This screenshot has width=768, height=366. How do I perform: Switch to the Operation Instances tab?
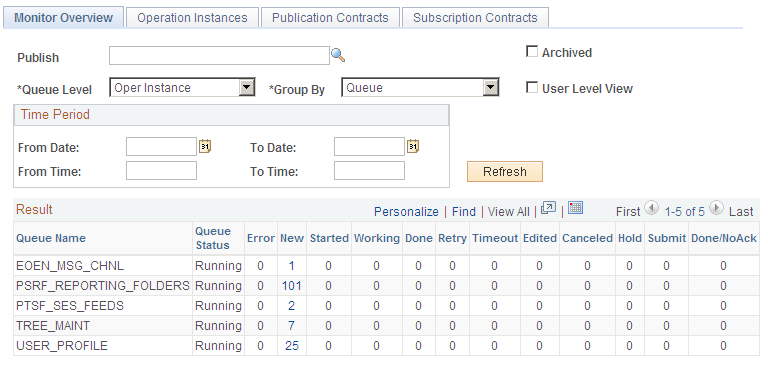coord(192,18)
